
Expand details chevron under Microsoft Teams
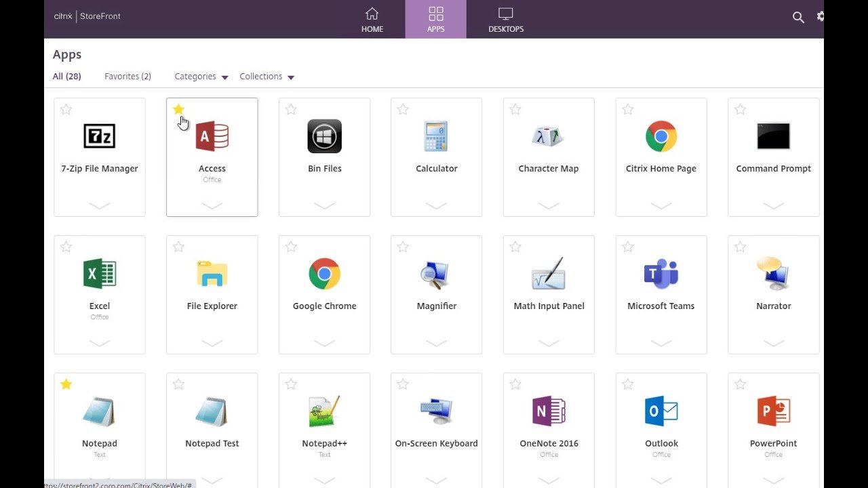pos(661,343)
